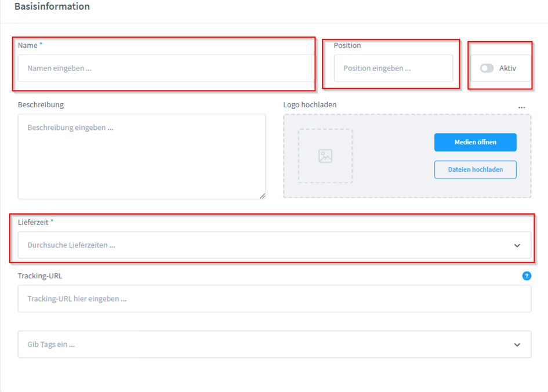Expand the tags dropdown chevron
Image resolution: width=548 pixels, height=392 pixels.
(x=517, y=344)
